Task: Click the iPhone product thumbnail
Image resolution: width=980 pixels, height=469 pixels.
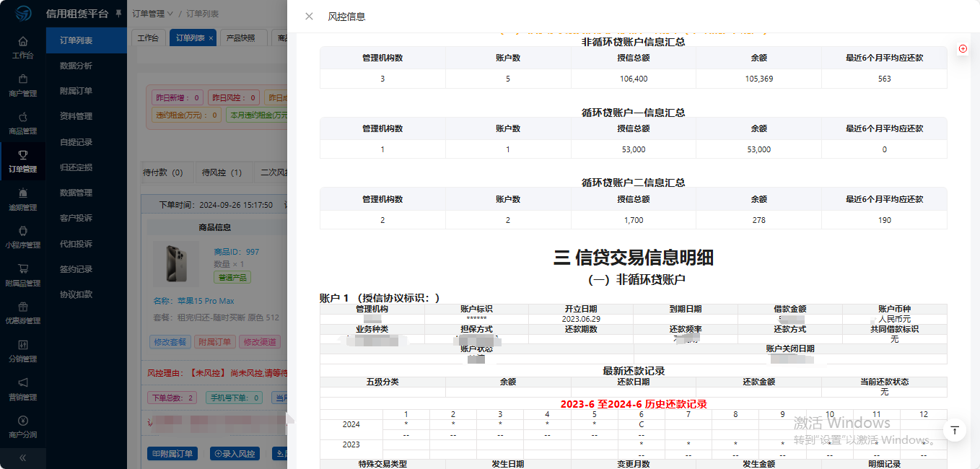Action: tap(178, 263)
